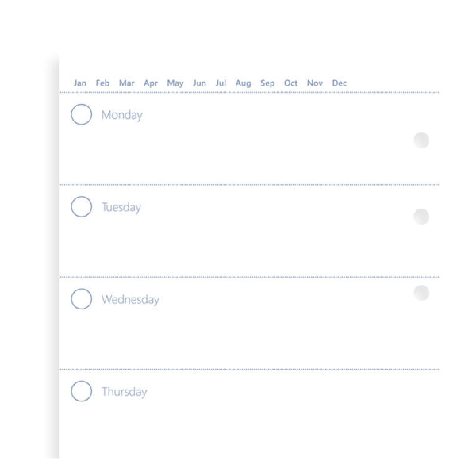476x476 pixels.
Task: Select the May month label
Action: click(175, 83)
